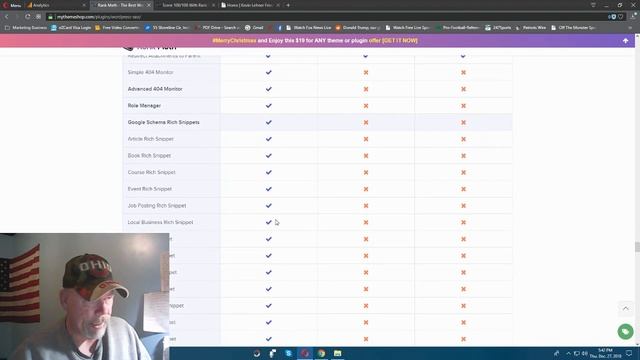This screenshot has height=360, width=640.
Task: Open the Patriots Wire bookmark
Action: [531, 28]
